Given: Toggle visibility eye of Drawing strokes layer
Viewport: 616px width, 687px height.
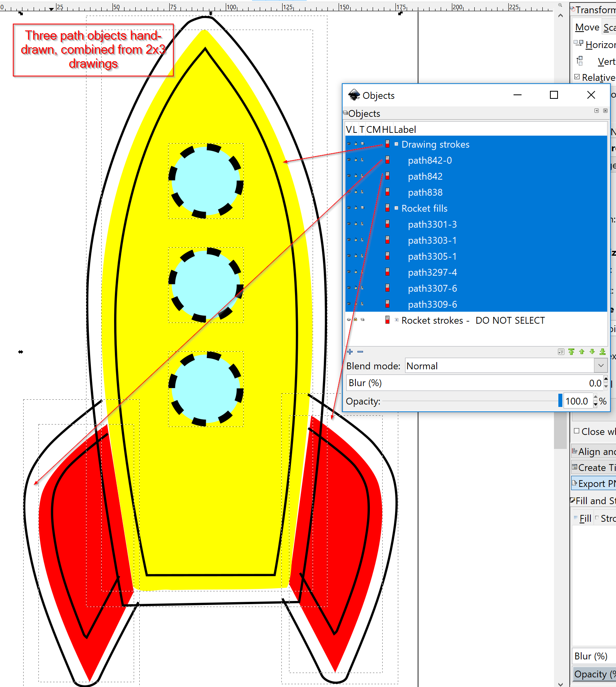Looking at the screenshot, I should [349, 144].
